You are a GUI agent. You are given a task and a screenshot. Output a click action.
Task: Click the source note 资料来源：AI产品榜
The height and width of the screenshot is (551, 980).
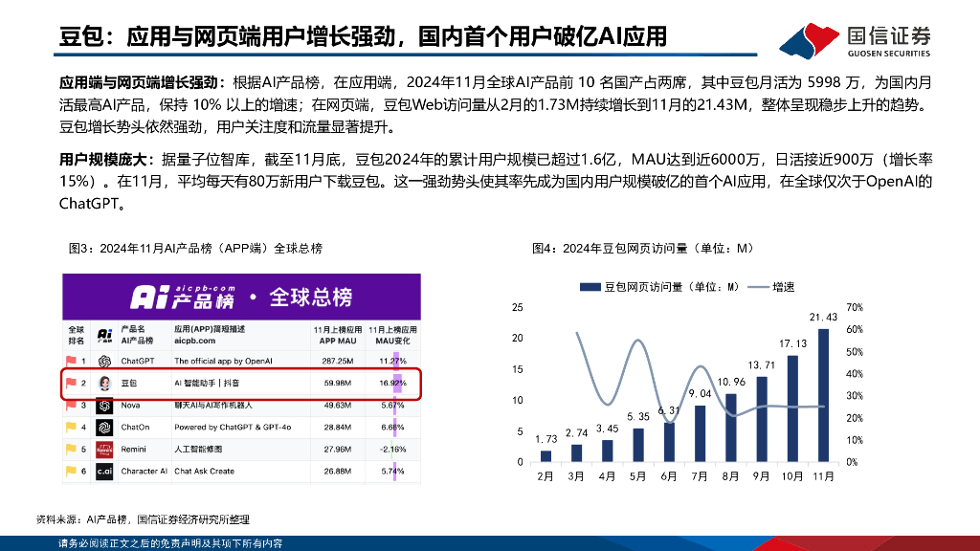(x=143, y=519)
